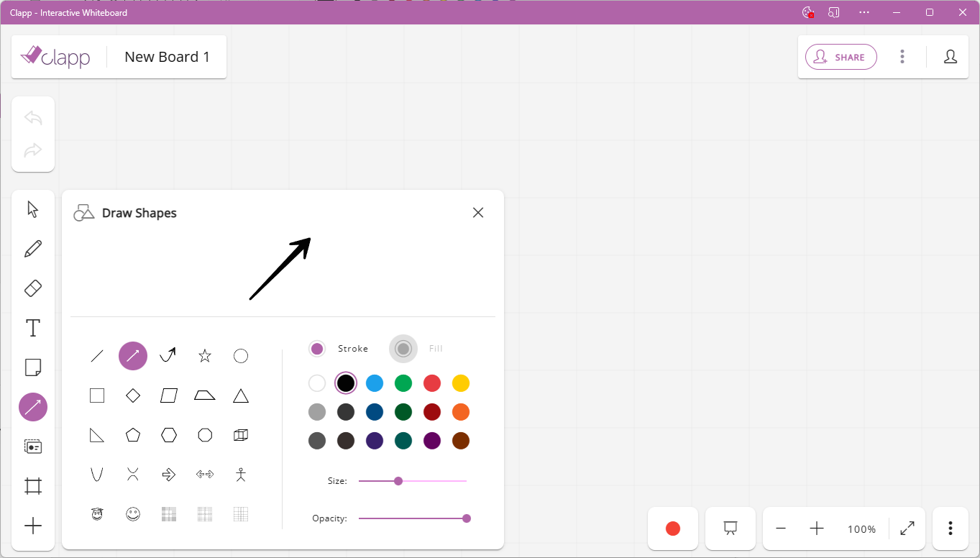980x558 pixels.
Task: Adjust the stroke Size slider
Action: coord(398,480)
